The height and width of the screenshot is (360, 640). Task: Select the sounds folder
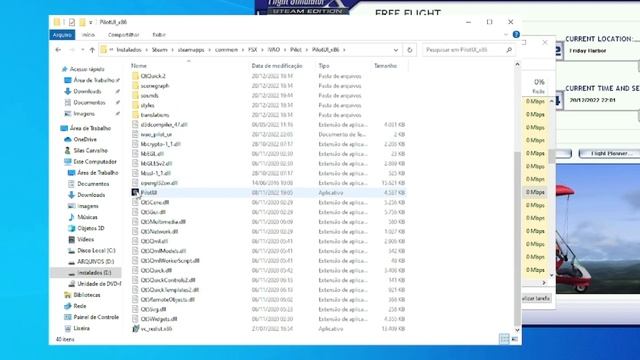[x=149, y=96]
